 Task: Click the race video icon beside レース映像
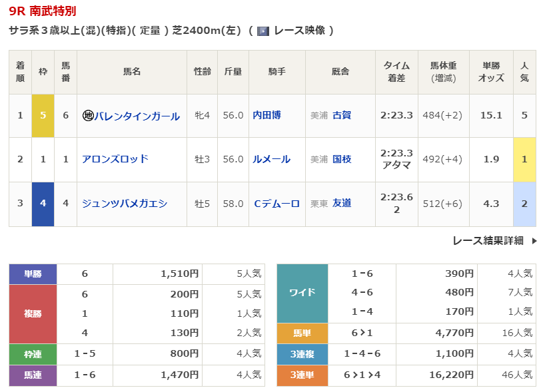[263, 31]
